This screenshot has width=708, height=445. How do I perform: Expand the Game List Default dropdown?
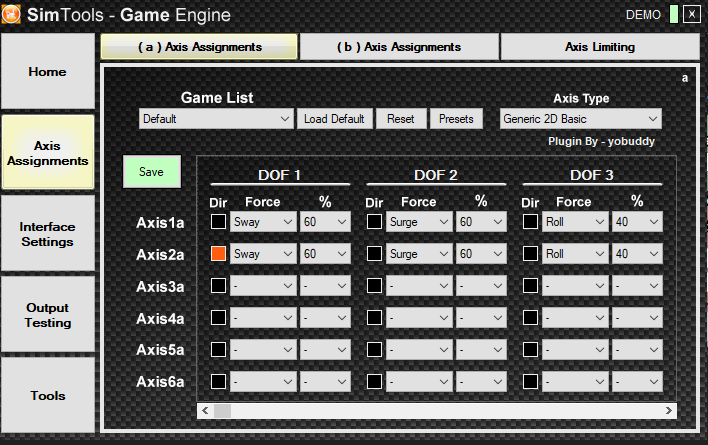pos(216,119)
